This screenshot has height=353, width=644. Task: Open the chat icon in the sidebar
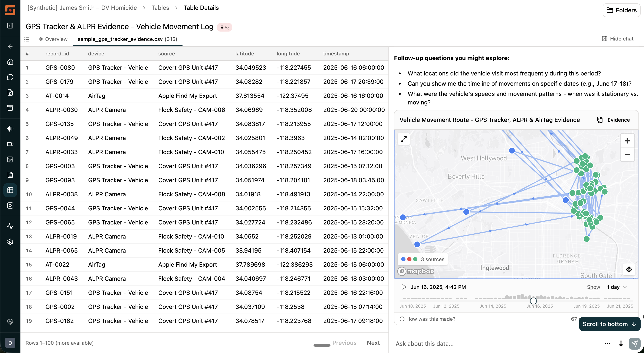(10, 77)
